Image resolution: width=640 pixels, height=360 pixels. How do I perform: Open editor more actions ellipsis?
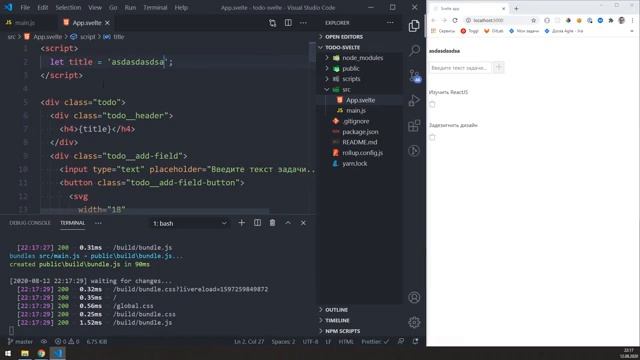[x=303, y=23]
